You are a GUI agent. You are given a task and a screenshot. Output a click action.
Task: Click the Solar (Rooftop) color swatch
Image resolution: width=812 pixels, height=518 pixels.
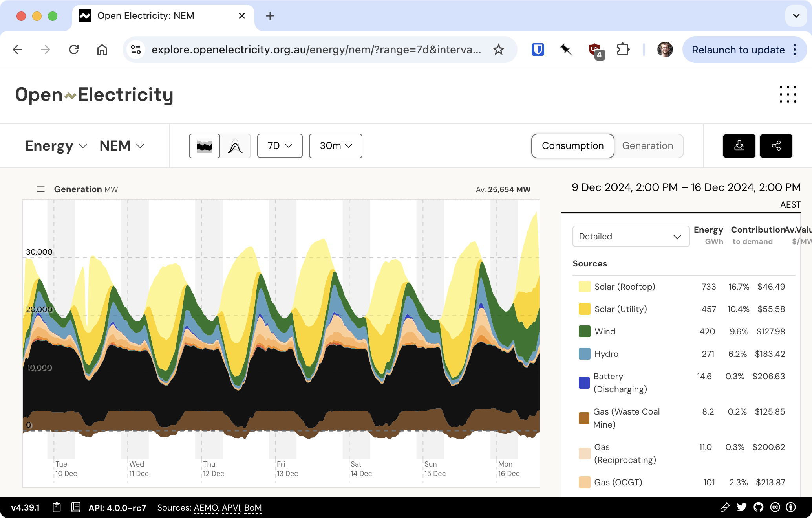(584, 287)
